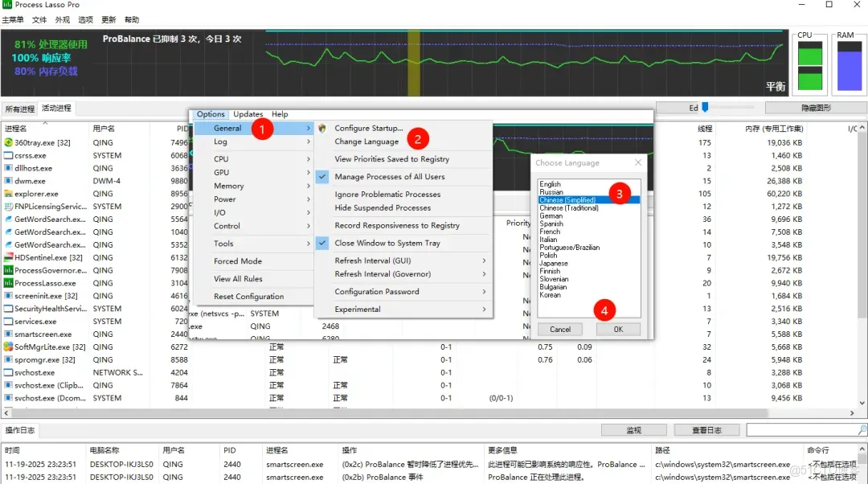Click the csrss.exe process icon
Image resolution: width=868 pixels, height=484 pixels.
pyautogui.click(x=8, y=156)
